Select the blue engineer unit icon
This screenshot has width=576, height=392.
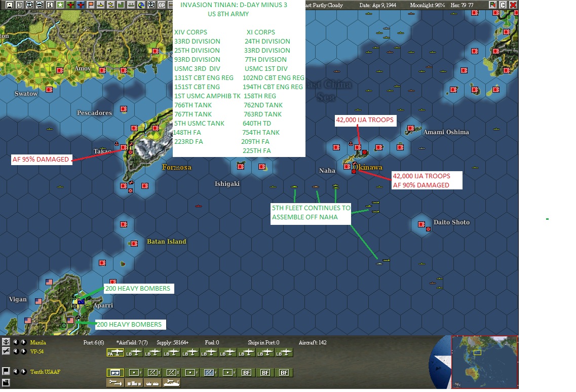click(x=209, y=373)
